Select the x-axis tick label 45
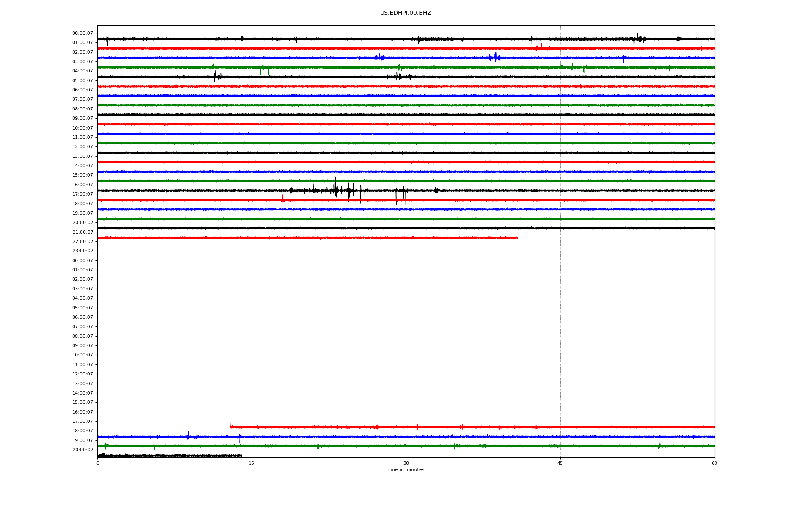Viewport: 812px width, 508px height. [x=560, y=463]
